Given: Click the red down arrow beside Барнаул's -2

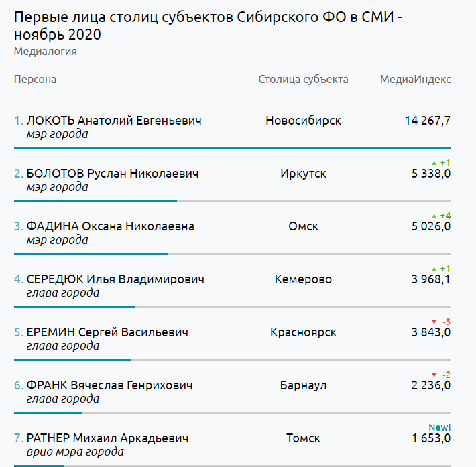Looking at the screenshot, I should (x=434, y=375).
